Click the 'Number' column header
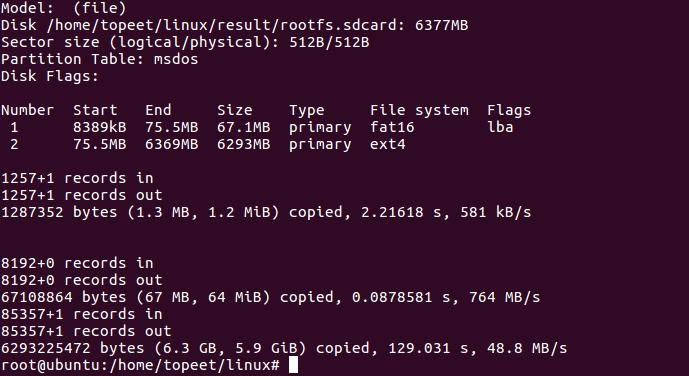 28,110
